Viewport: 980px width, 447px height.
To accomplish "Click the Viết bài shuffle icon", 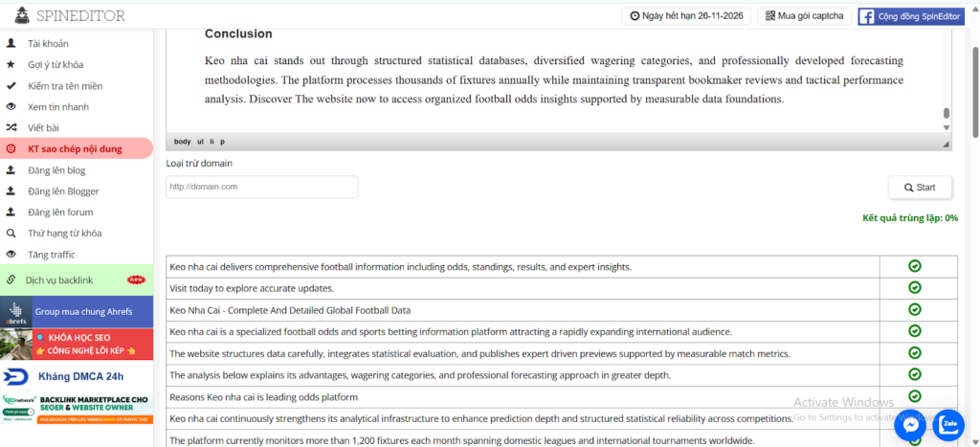I will click(11, 127).
